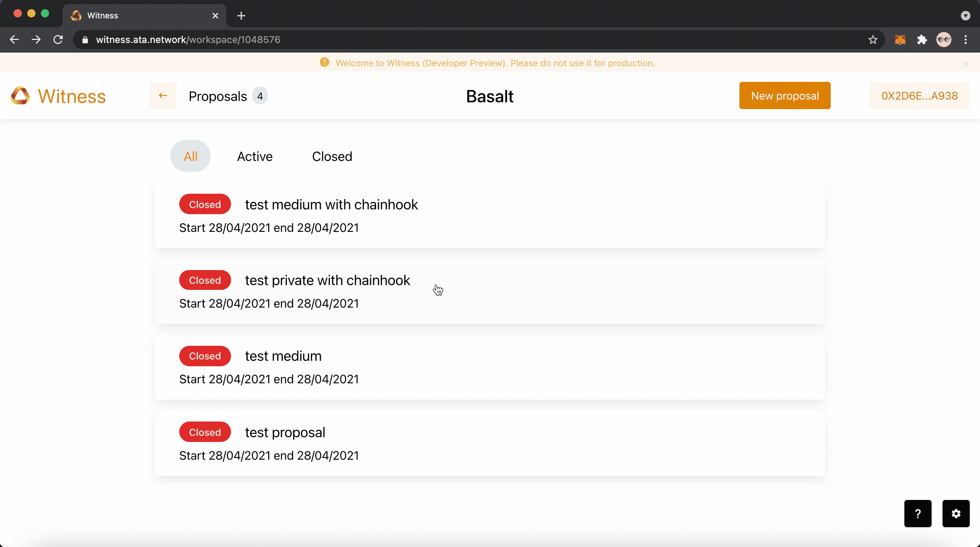Open test medium with chainhook proposal
Image resolution: width=980 pixels, height=547 pixels.
(x=490, y=216)
